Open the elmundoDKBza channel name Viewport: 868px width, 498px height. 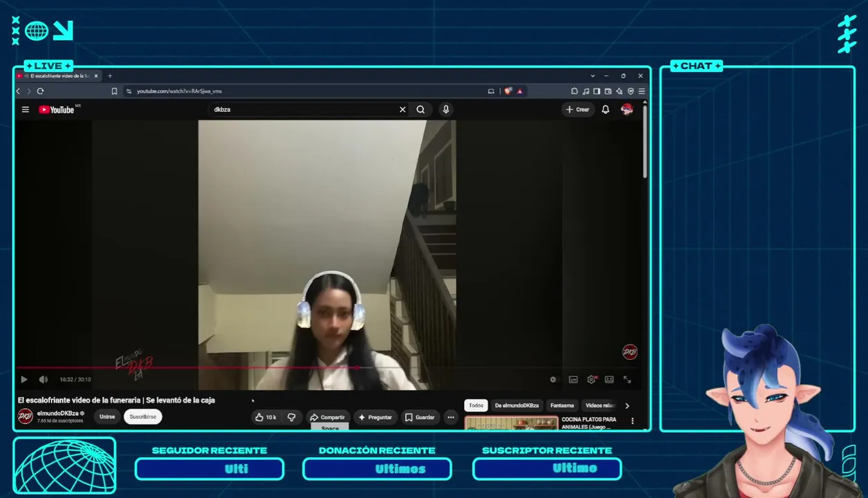(57, 413)
